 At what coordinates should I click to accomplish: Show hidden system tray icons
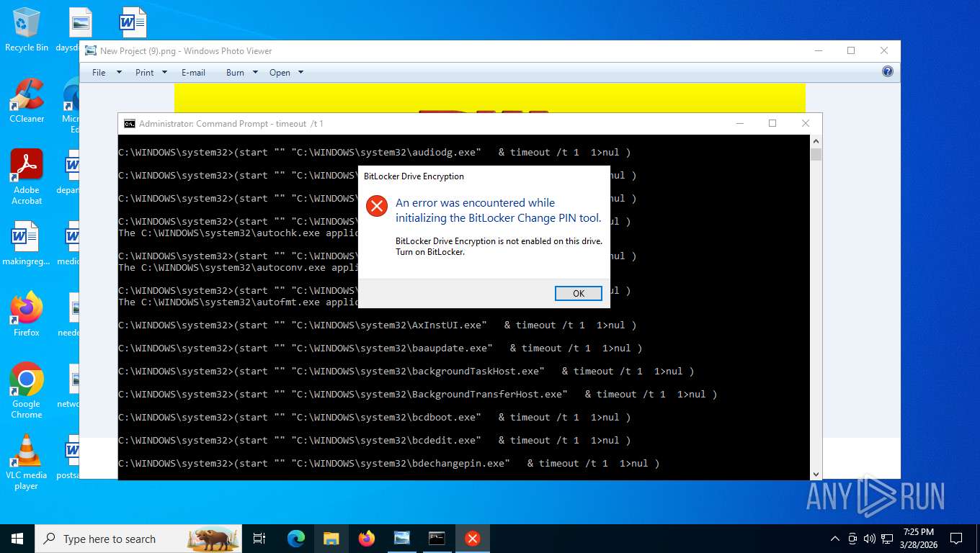pos(835,539)
